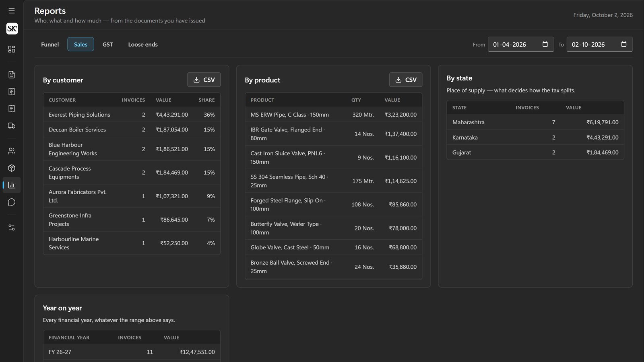Screen dimensions: 644x362
Task: Click MS ERW Pipe, C Class product
Action: tap(289, 115)
